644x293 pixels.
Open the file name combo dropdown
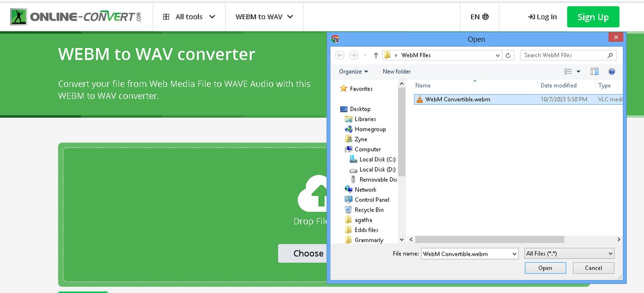point(513,253)
